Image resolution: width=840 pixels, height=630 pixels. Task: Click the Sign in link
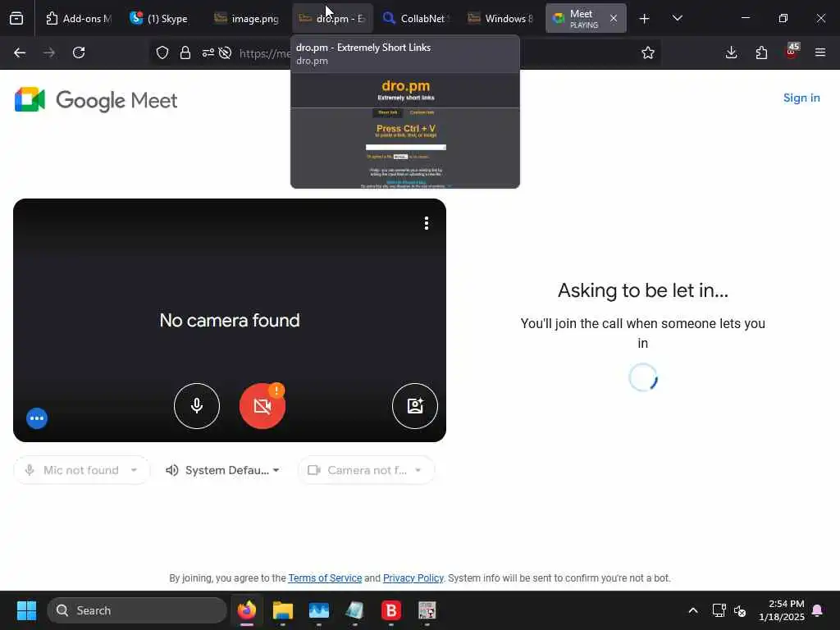(x=801, y=98)
